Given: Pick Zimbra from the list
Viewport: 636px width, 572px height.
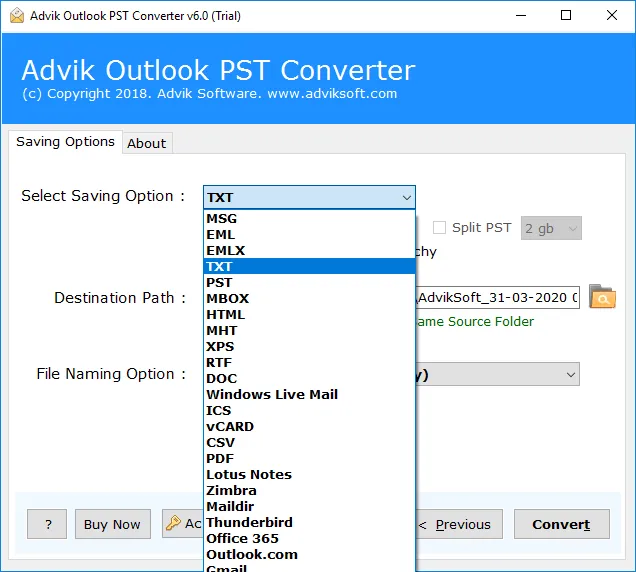Looking at the screenshot, I should (x=309, y=490).
